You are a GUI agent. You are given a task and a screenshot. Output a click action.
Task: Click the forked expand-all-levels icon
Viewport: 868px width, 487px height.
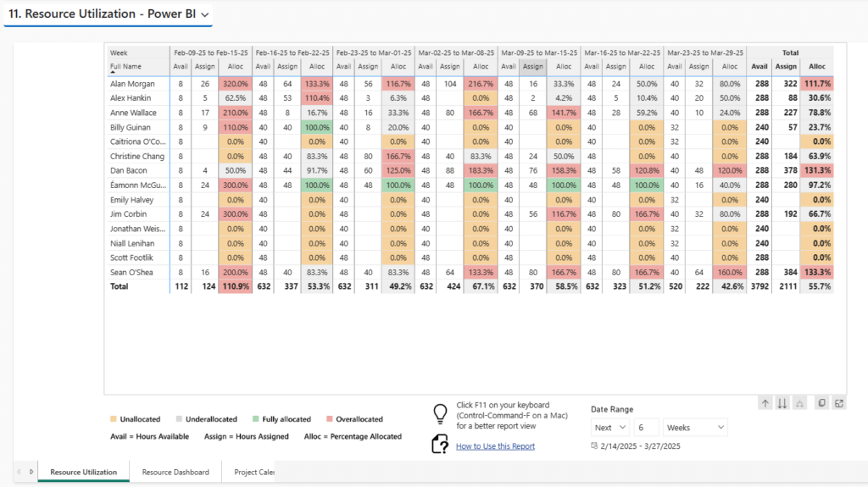(x=801, y=404)
